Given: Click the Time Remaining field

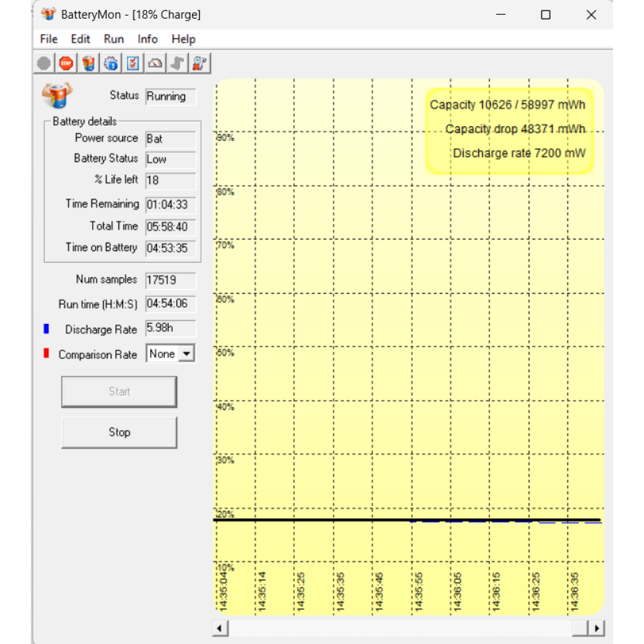Looking at the screenshot, I should (x=171, y=205).
